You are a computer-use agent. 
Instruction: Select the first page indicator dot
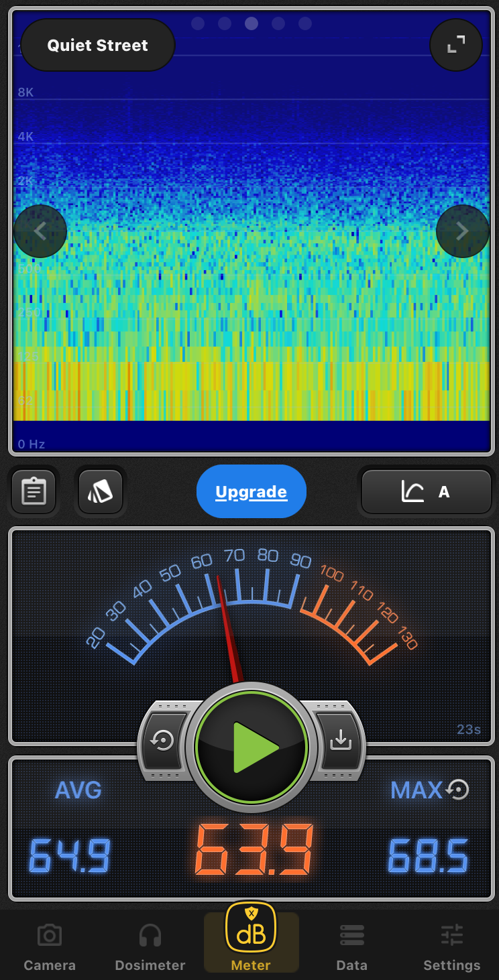pyautogui.click(x=198, y=24)
